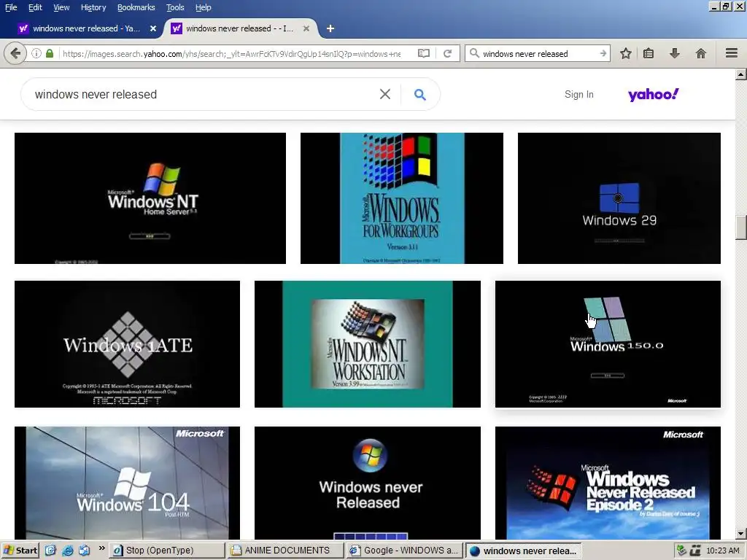This screenshot has width=747, height=560.
Task: Click the 'windows never relea...' taskbar button
Action: [524, 551]
